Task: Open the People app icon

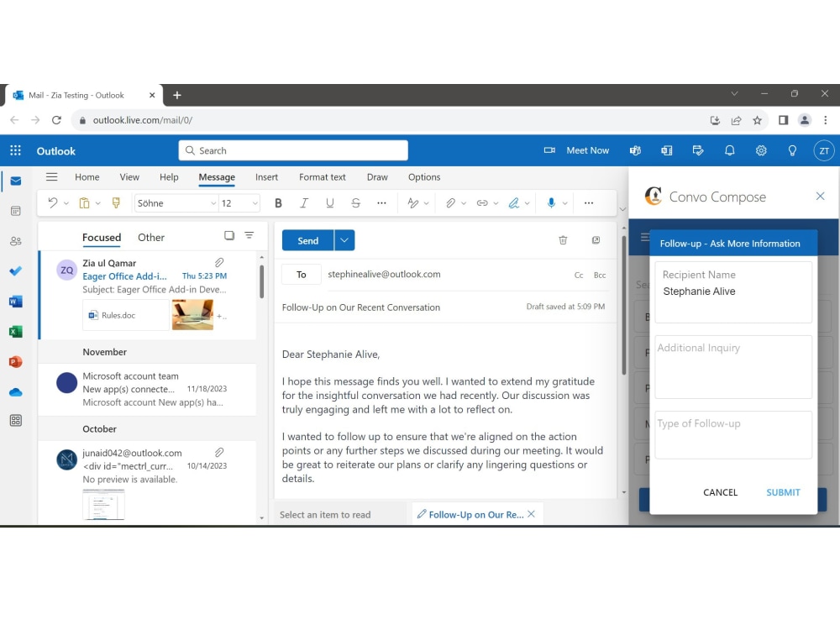Action: (x=15, y=241)
